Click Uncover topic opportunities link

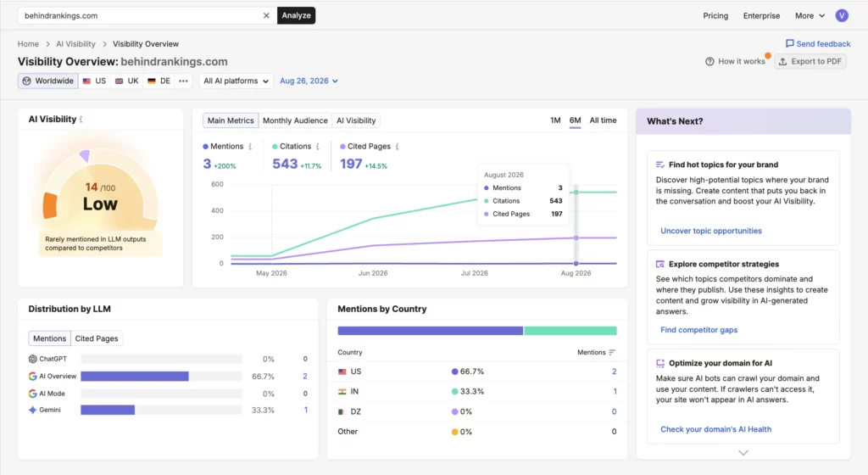click(711, 231)
